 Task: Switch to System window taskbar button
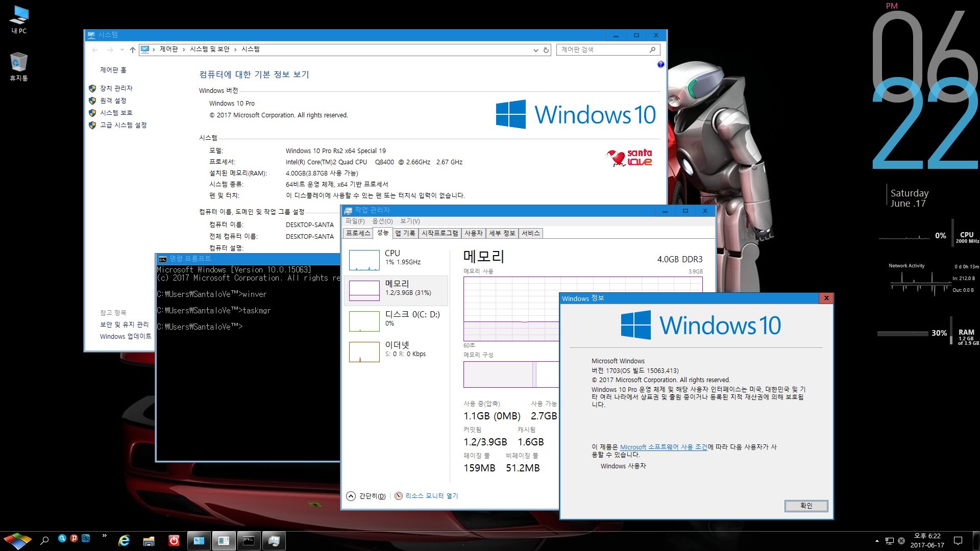tap(199, 541)
